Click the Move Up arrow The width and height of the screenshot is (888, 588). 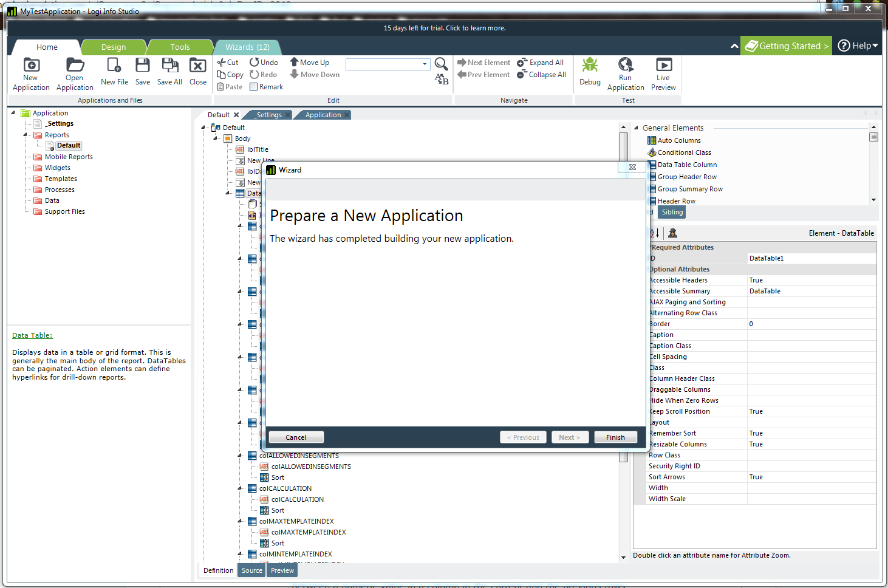[295, 62]
